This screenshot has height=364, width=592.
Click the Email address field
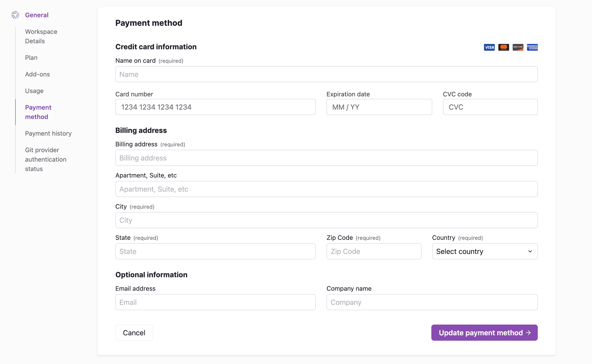[215, 302]
